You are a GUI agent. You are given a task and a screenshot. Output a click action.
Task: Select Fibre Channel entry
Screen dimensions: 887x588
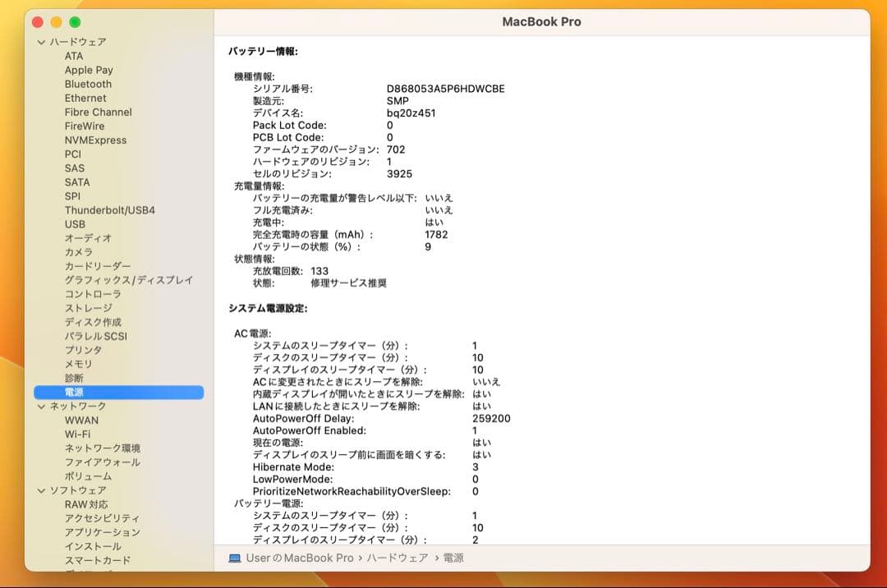point(98,112)
